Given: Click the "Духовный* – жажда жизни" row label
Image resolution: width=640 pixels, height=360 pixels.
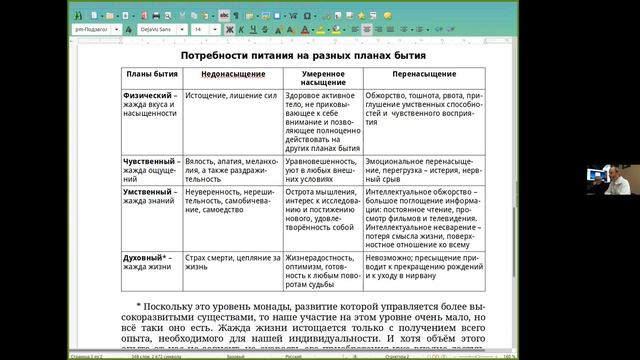Looking at the screenshot, I should tap(152, 271).
